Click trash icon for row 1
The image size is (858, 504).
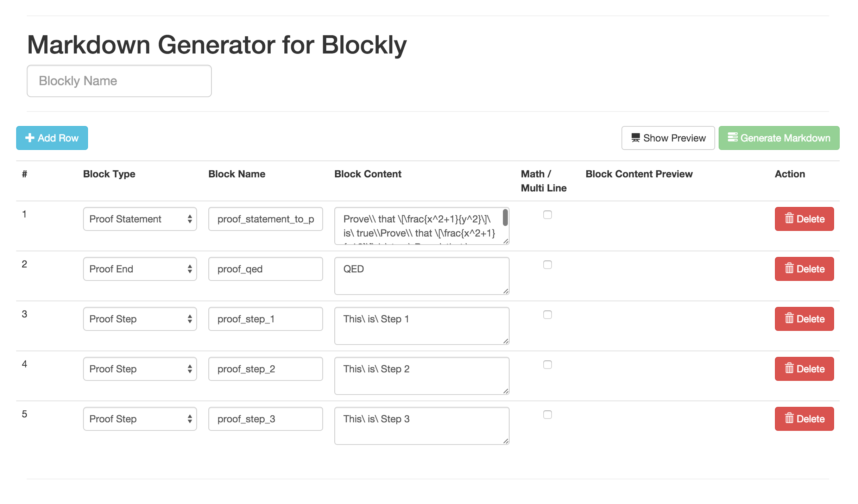coord(789,219)
